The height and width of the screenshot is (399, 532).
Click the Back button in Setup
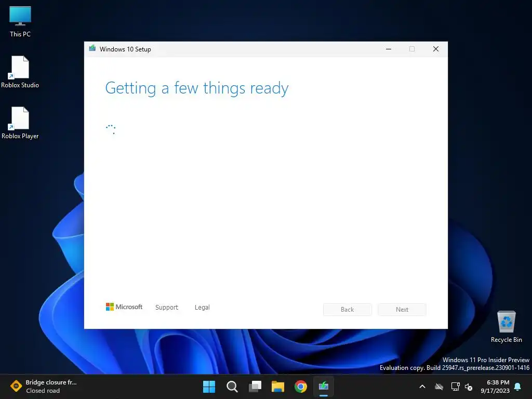(x=347, y=310)
